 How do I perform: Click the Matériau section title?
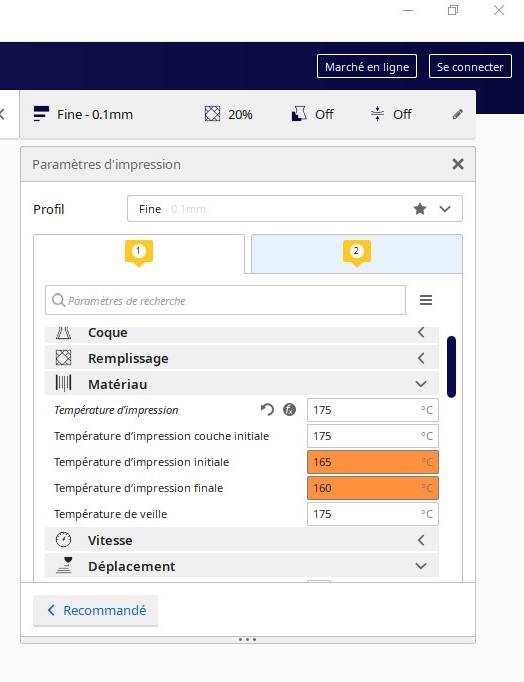pyautogui.click(x=118, y=384)
